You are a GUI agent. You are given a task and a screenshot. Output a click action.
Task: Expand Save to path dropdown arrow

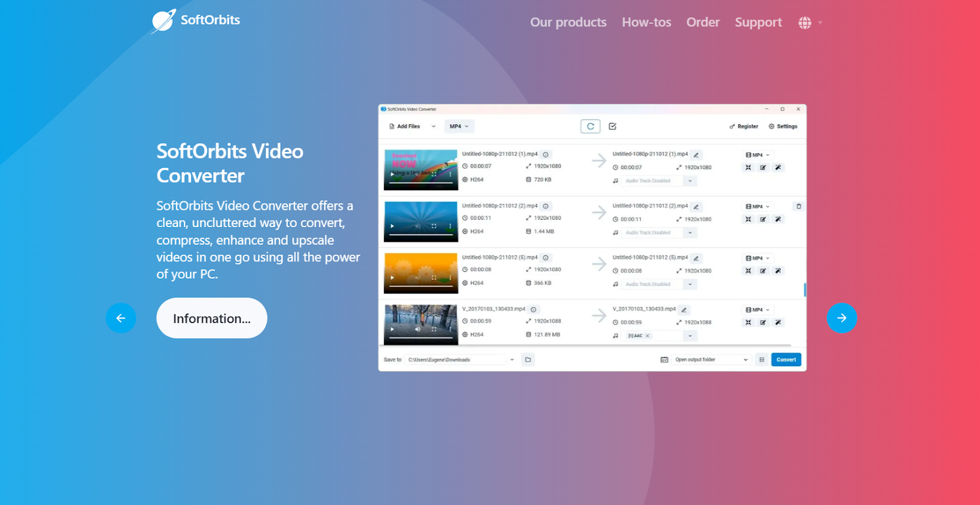(512, 360)
